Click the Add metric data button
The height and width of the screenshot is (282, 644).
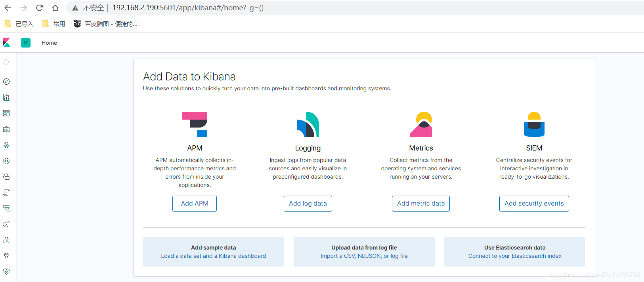421,204
